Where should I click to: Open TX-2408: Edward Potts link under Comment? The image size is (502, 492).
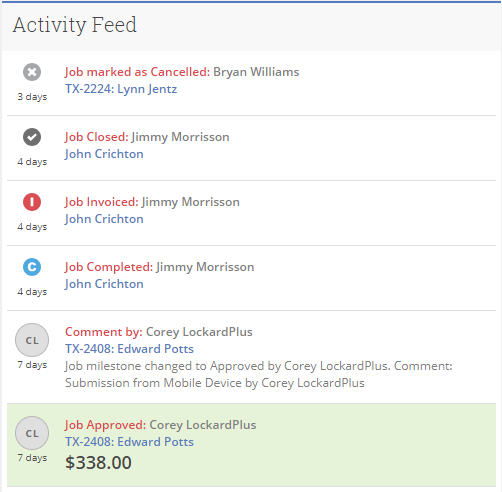click(129, 349)
